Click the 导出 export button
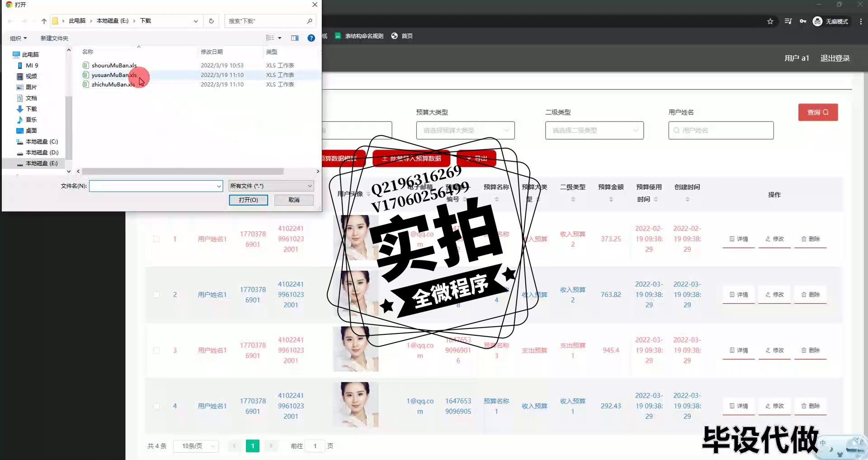The width and height of the screenshot is (868, 460). pyautogui.click(x=477, y=159)
